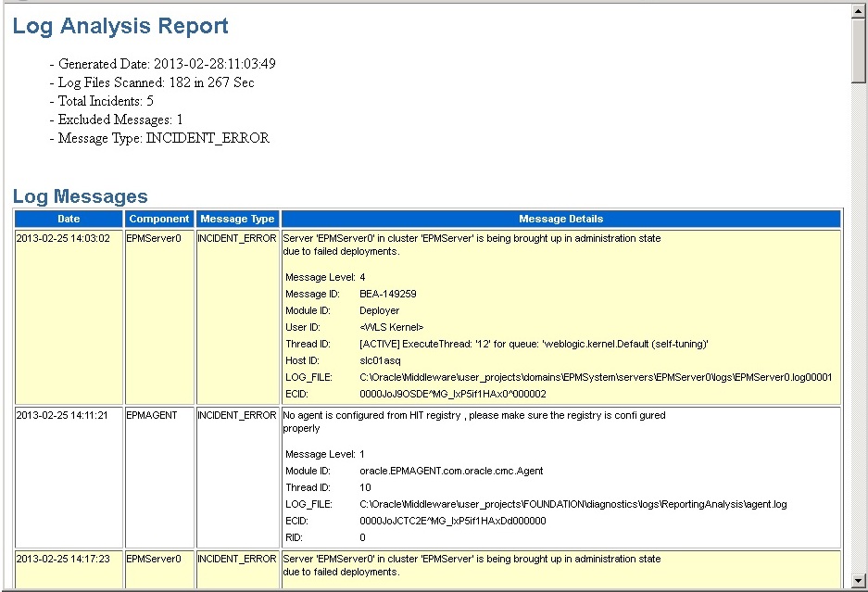
Task: Click ECID value ending HAxDd000000
Action: click(x=453, y=521)
